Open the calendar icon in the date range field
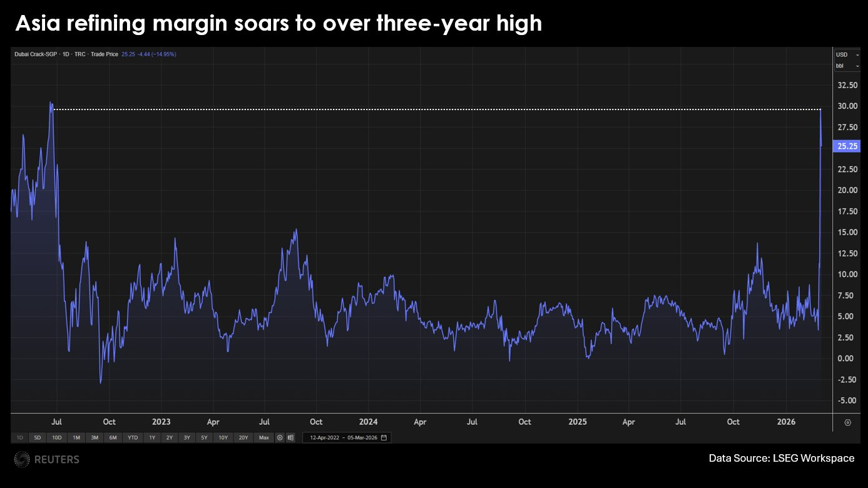The height and width of the screenshot is (488, 868). [384, 437]
